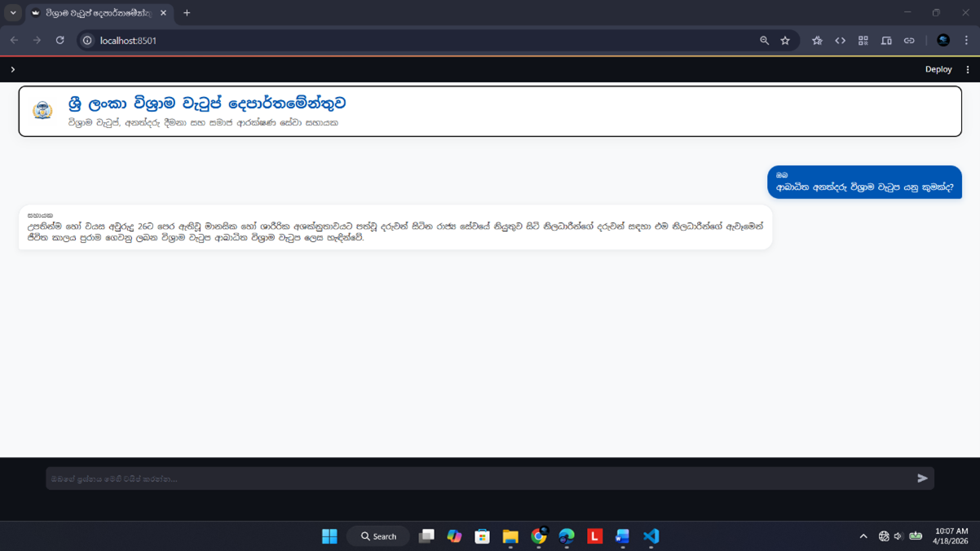Click the link chain extension icon
Viewport: 980px width, 551px height.
pyautogui.click(x=909, y=40)
